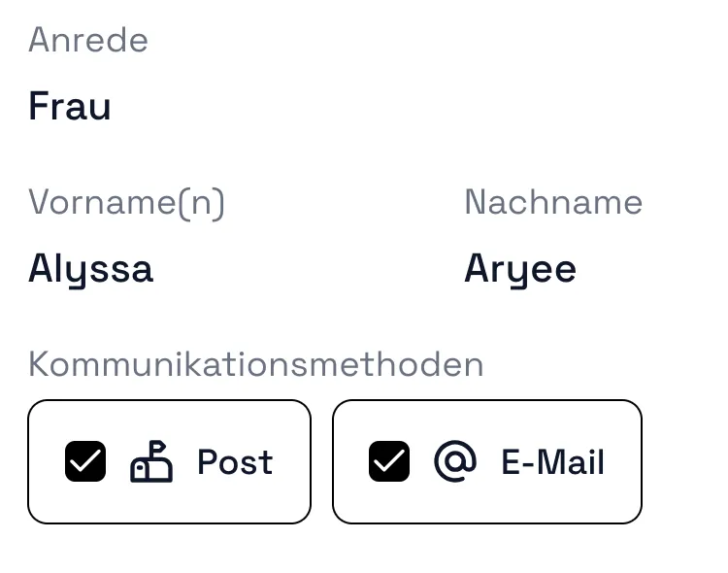Disable e-mail communication via its checkmark
This screenshot has height=573, width=728.
point(389,461)
